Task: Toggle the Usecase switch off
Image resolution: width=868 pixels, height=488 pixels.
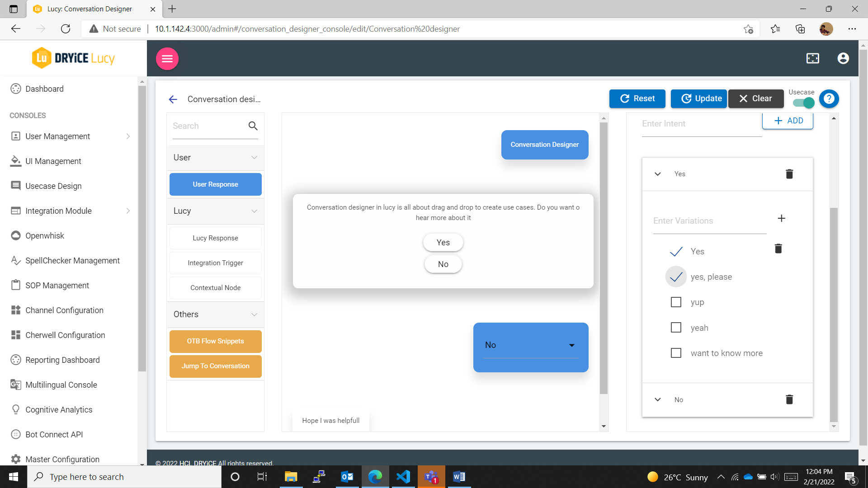Action: [804, 103]
